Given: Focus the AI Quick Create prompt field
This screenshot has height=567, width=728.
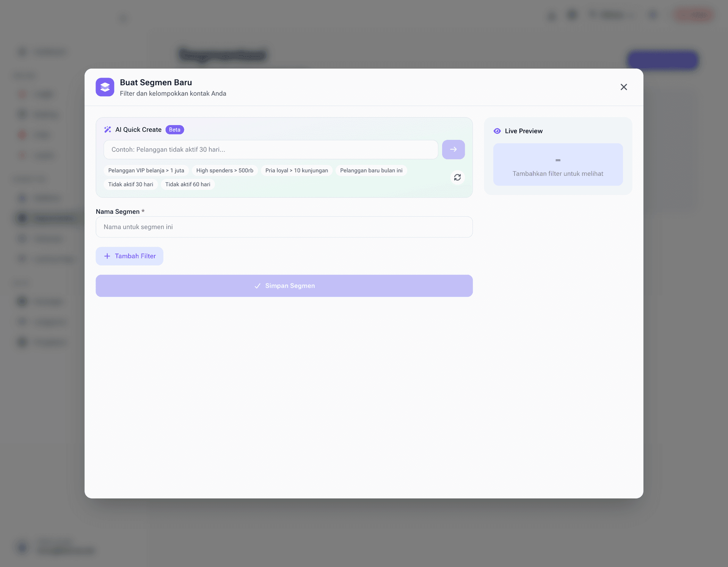Looking at the screenshot, I should click(271, 150).
